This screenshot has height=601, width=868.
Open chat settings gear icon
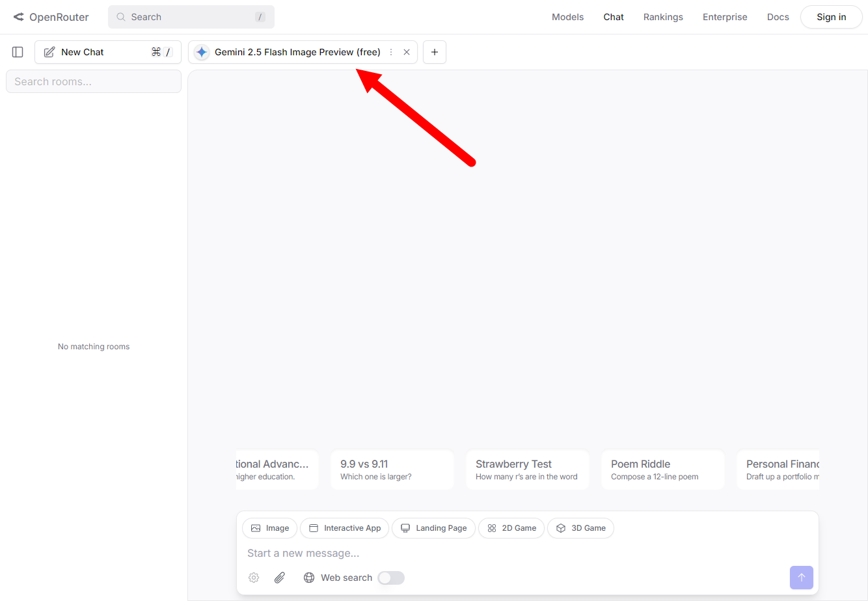coord(254,578)
